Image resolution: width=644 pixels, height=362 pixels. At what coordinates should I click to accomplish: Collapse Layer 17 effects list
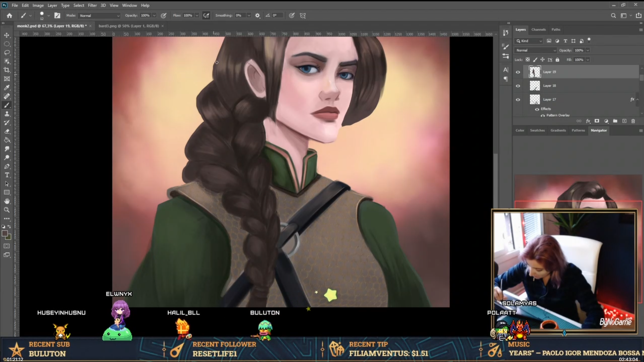(637, 99)
